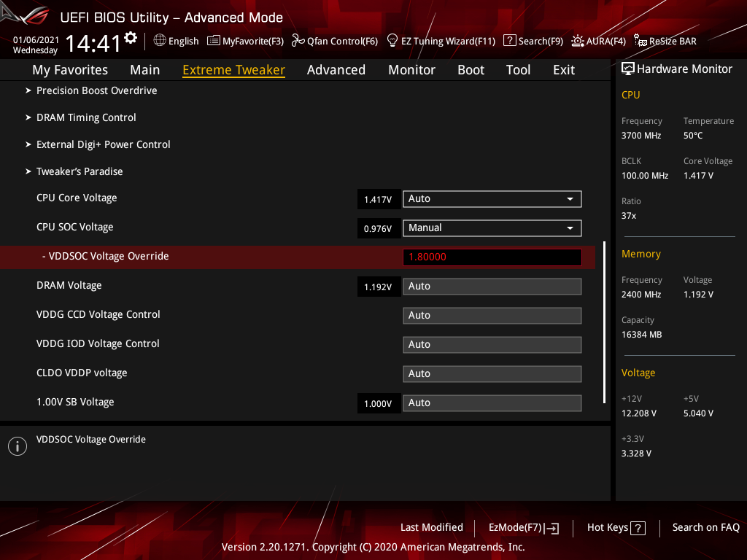Viewport: 747px width, 560px height.
Task: Click the MyFavorite list icon
Action: pyautogui.click(x=213, y=41)
